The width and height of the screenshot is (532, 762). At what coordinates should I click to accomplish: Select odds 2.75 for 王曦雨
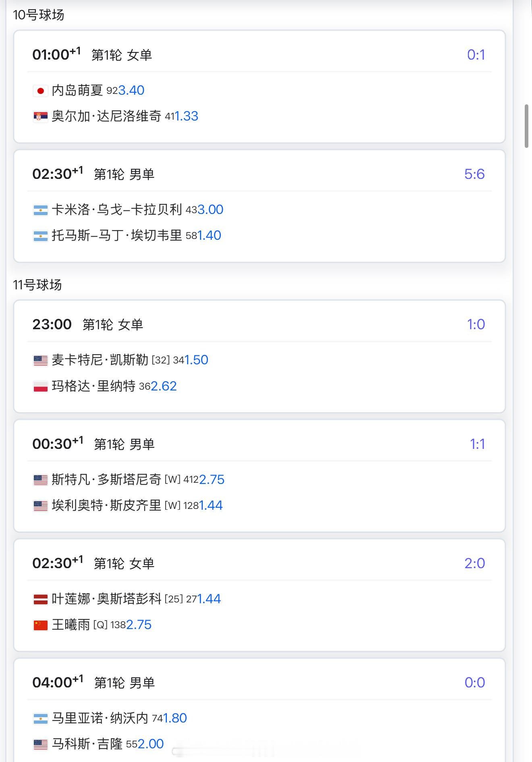[139, 625]
